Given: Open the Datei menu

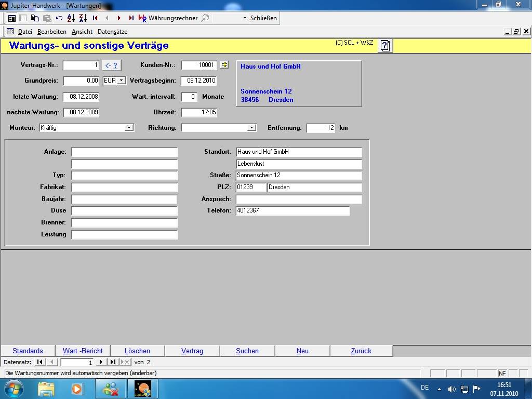Looking at the screenshot, I should click(x=25, y=32).
